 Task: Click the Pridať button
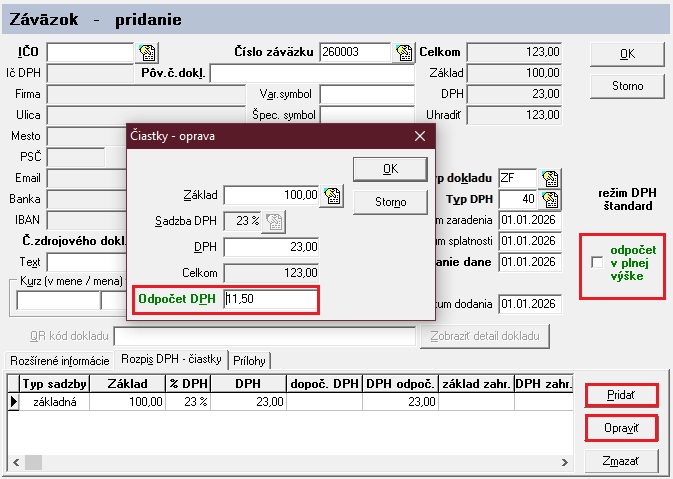[621, 396]
